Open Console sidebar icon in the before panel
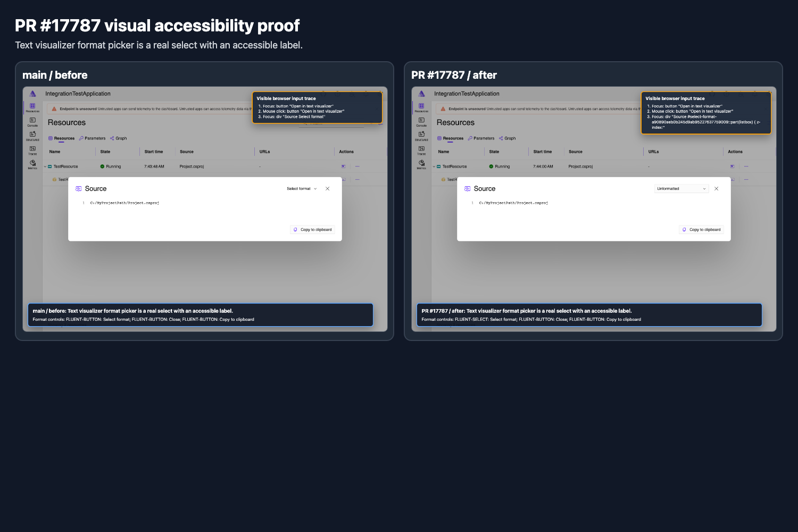The image size is (798, 532). 32,121
